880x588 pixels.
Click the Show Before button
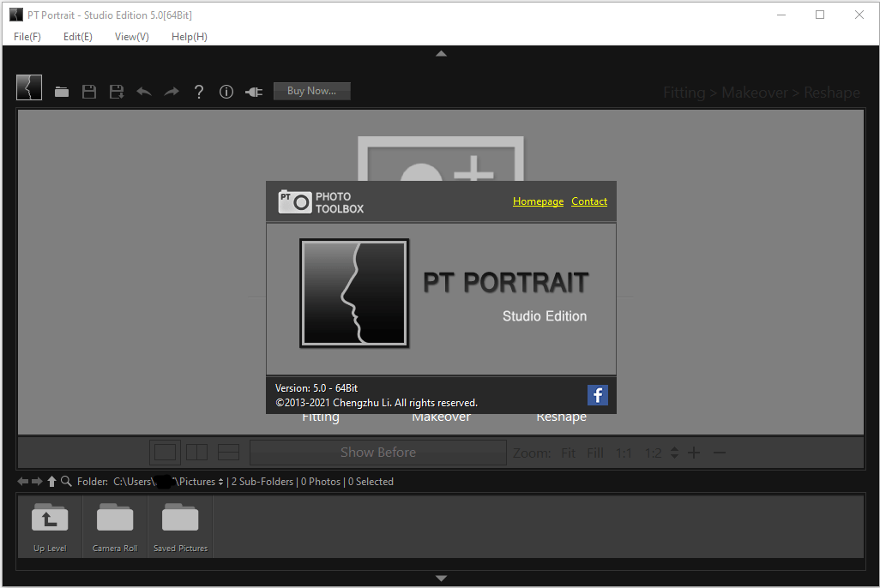pos(378,453)
